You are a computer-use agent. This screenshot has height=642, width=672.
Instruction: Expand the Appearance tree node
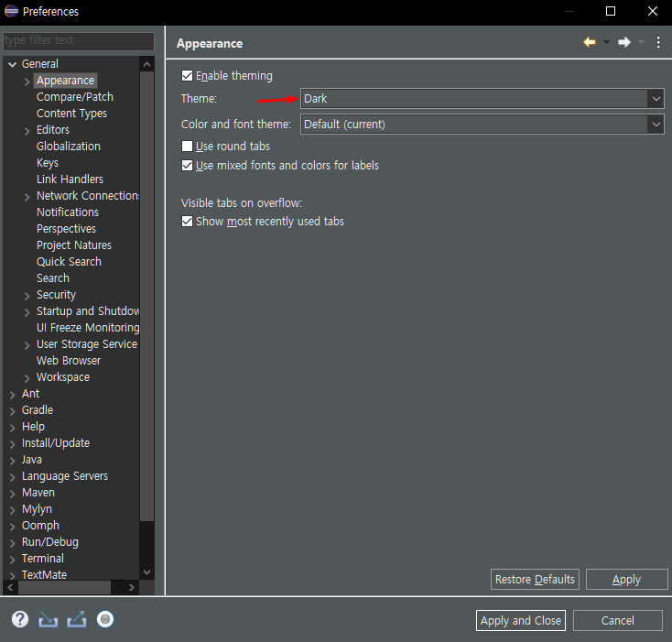27,82
